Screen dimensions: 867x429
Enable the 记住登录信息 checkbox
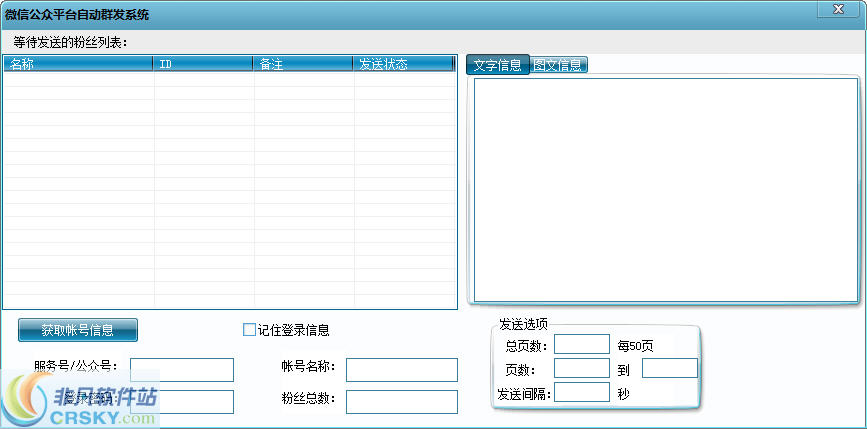click(x=249, y=330)
